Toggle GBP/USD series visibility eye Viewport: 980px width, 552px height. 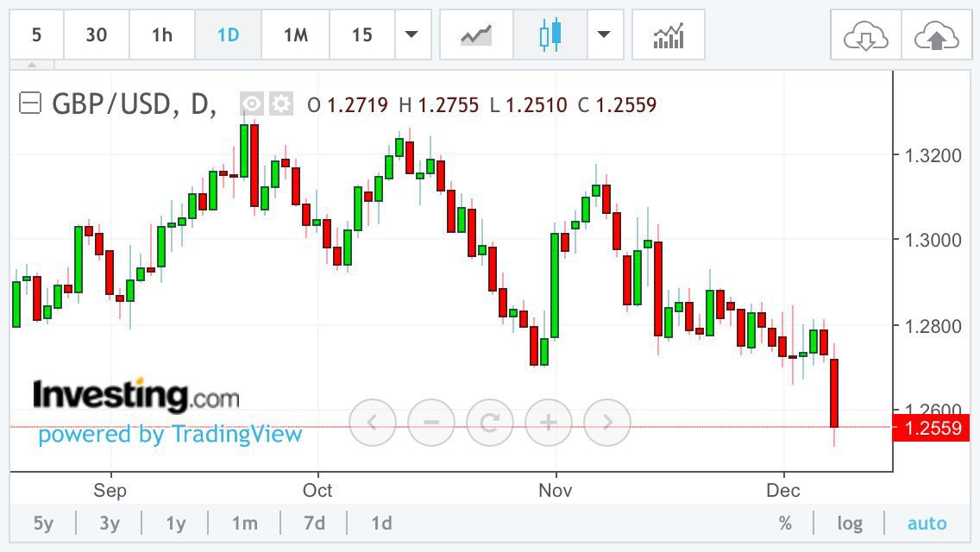251,104
